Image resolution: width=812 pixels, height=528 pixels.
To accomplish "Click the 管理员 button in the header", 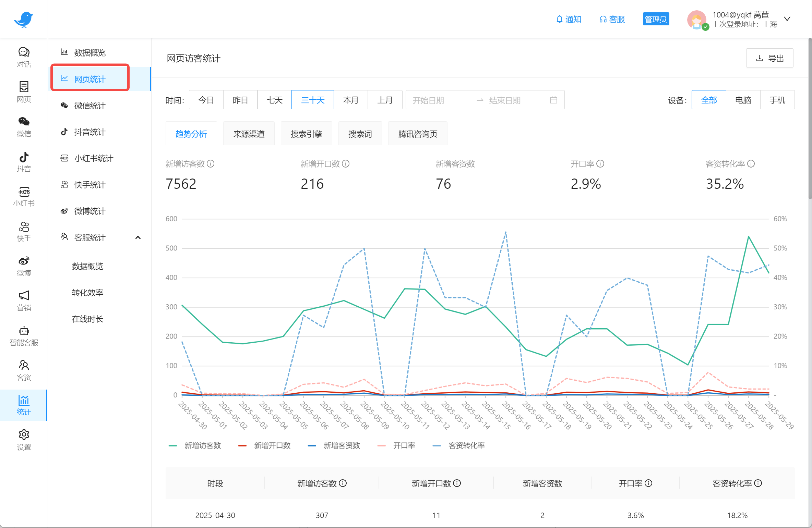I will tap(656, 19).
